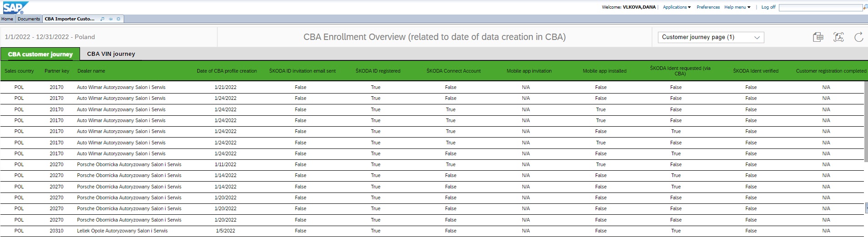Select the date cell 1/21/2022
868x237 pixels.
tap(226, 87)
